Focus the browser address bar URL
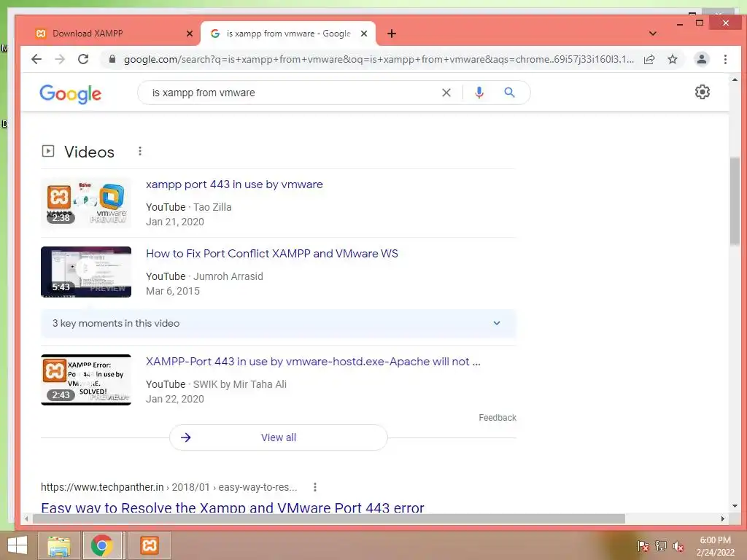This screenshot has width=747, height=560. pos(379,59)
